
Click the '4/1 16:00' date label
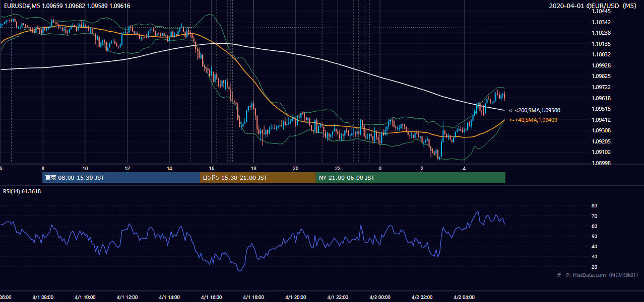click(212, 297)
